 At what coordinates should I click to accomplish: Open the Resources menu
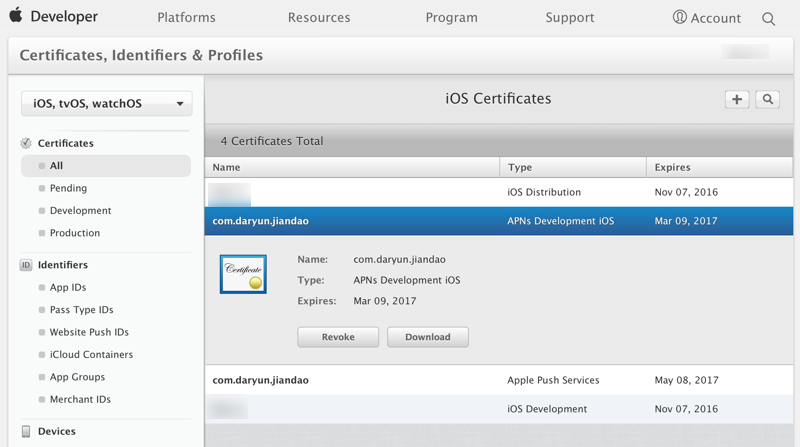319,18
